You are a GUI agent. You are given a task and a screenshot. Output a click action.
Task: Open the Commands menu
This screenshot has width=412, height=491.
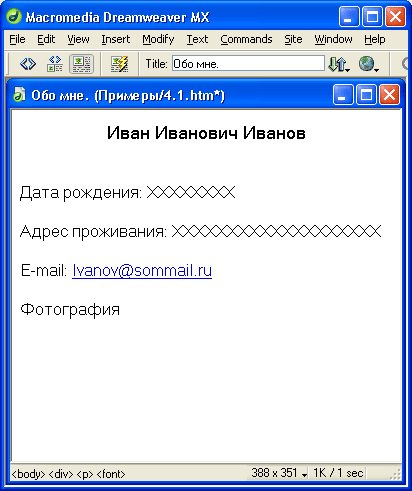(246, 39)
